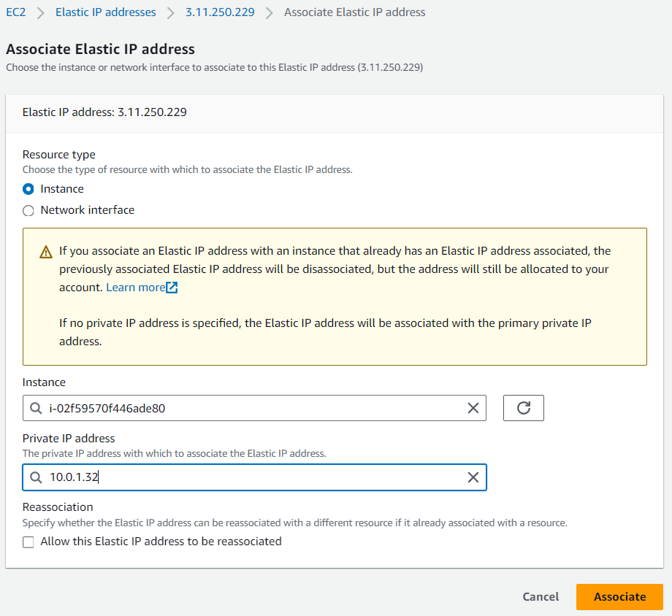Image resolution: width=672 pixels, height=616 pixels.
Task: Click the warning triangle icon in alert
Action: click(x=46, y=252)
